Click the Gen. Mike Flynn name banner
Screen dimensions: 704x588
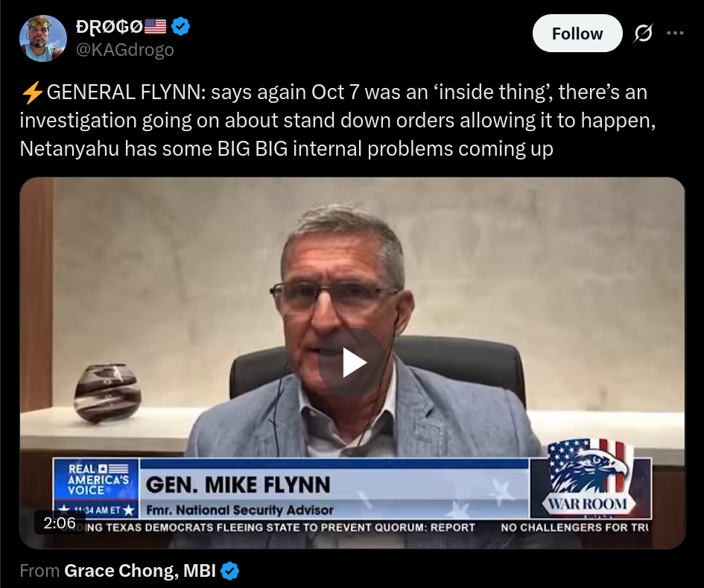238,485
